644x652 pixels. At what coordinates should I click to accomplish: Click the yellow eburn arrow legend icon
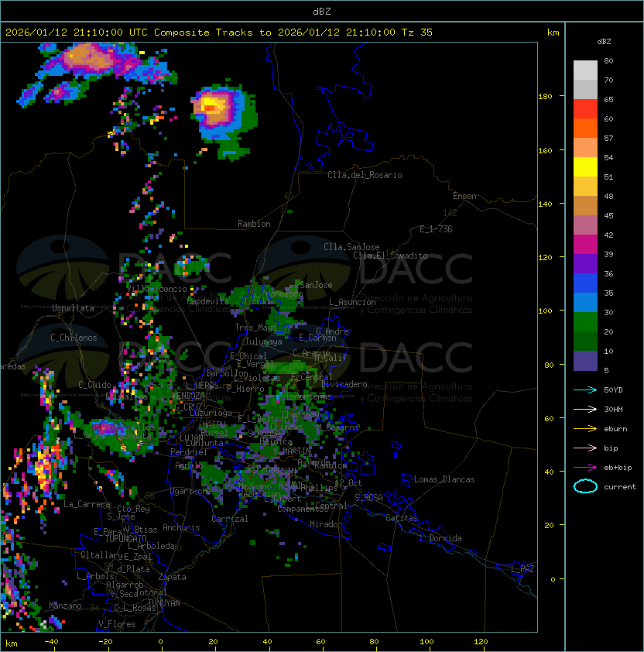tap(585, 429)
